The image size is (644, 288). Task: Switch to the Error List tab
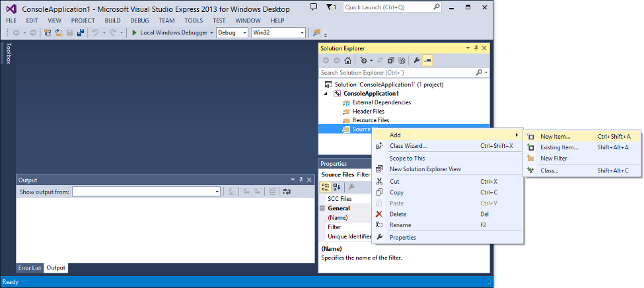click(30, 268)
